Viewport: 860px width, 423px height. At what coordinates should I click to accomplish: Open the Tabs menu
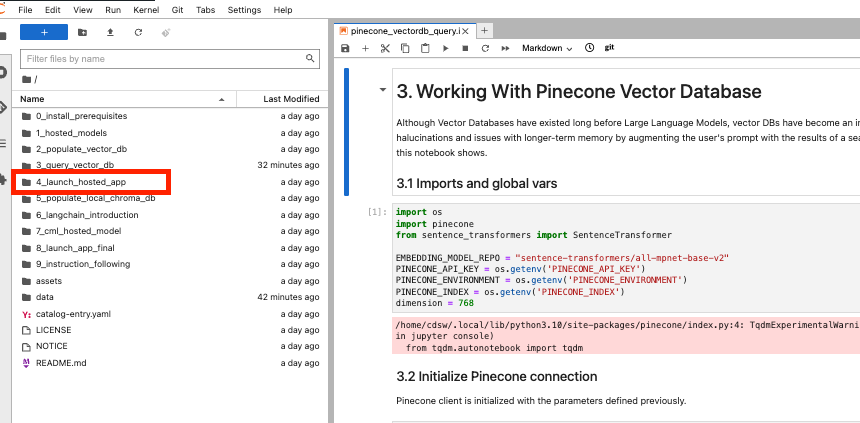(x=206, y=10)
